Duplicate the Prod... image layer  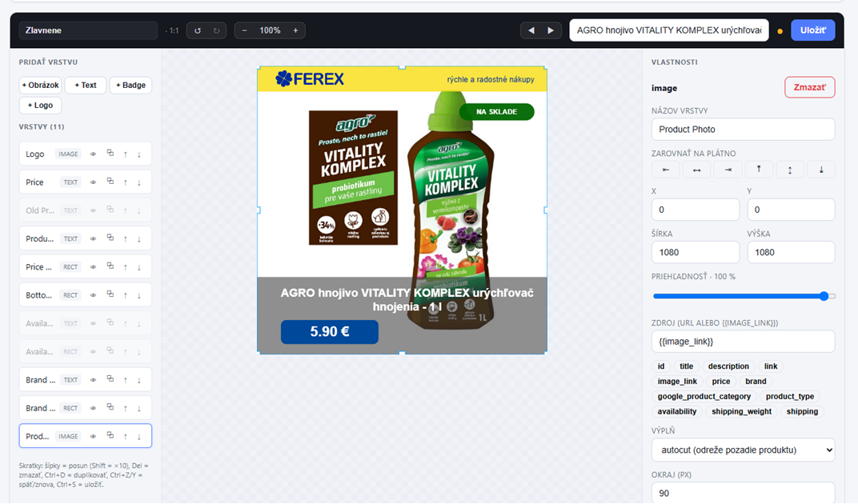[110, 436]
